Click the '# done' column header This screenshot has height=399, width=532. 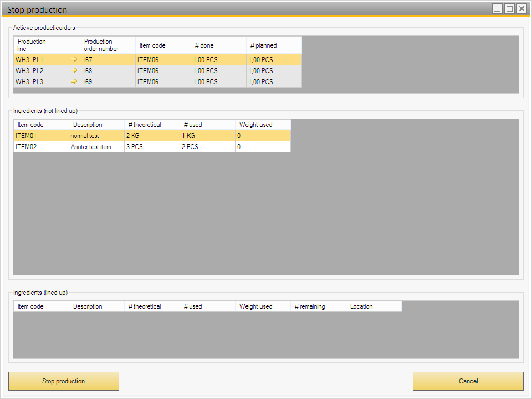[x=218, y=45]
